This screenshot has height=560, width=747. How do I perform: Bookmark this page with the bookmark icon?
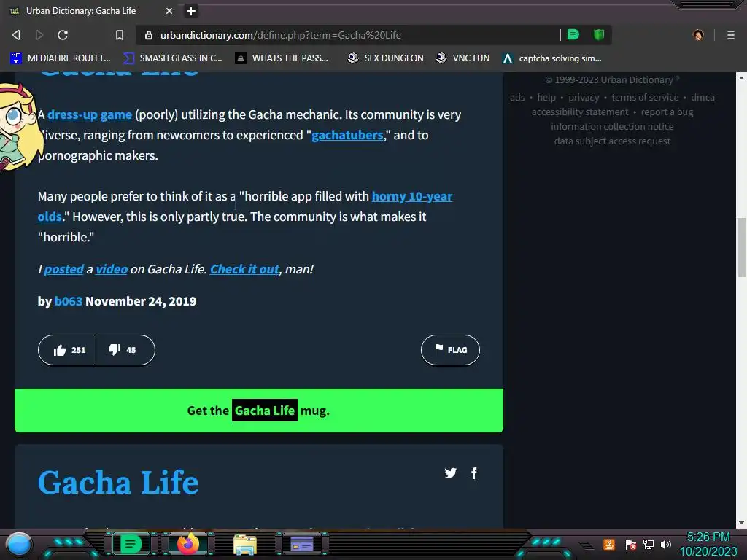(120, 35)
